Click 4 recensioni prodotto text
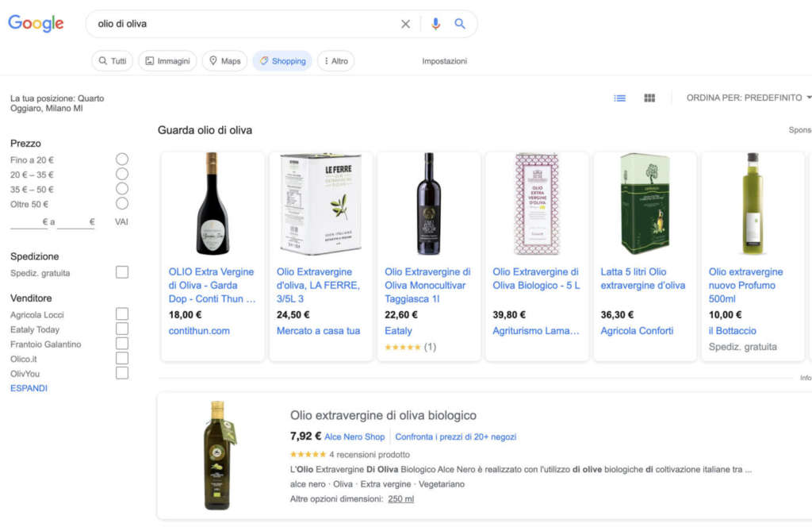Screen dimensions: 812x527 click(370, 455)
